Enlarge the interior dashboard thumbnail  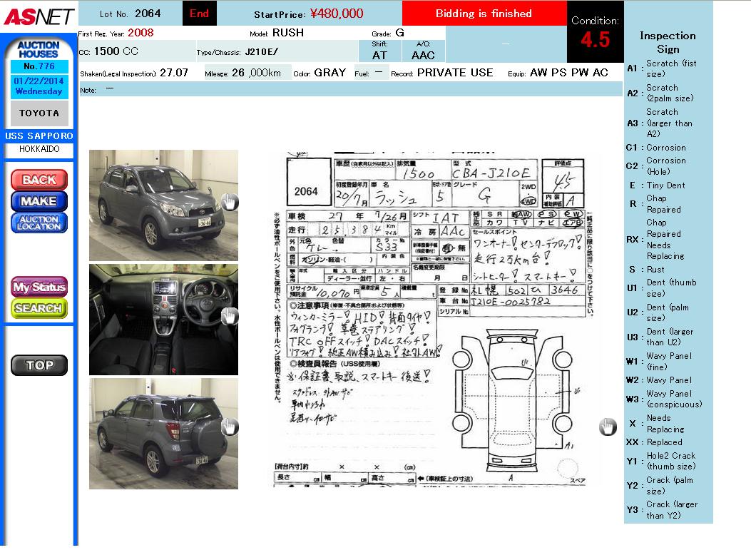pos(163,320)
